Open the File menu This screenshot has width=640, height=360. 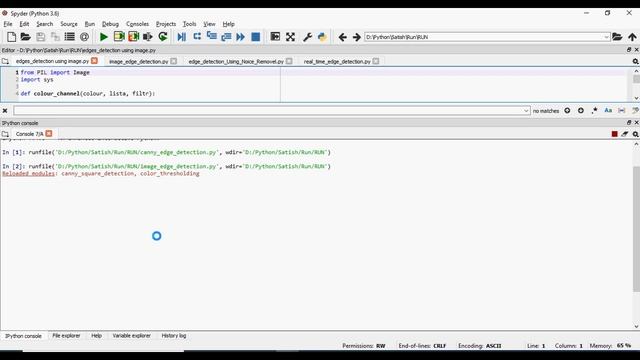pos(8,24)
